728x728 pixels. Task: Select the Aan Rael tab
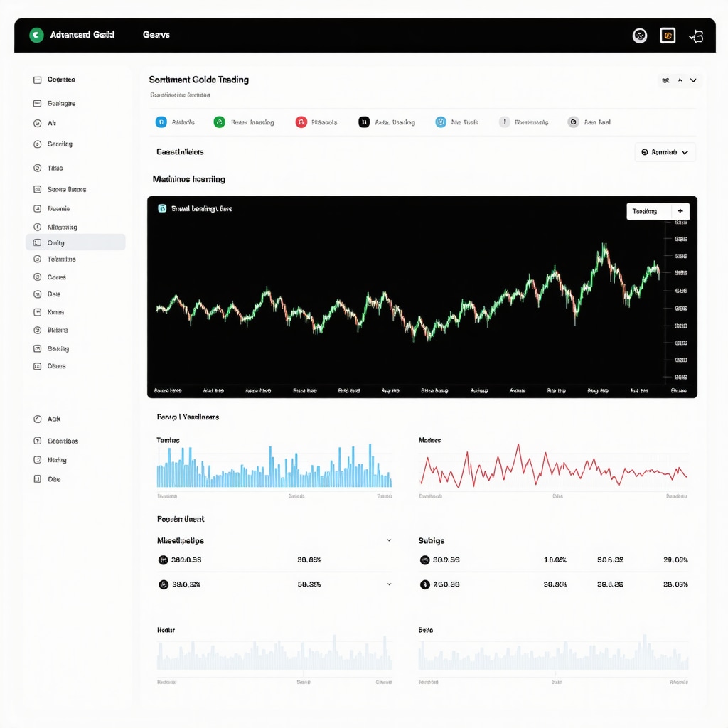[x=589, y=122]
